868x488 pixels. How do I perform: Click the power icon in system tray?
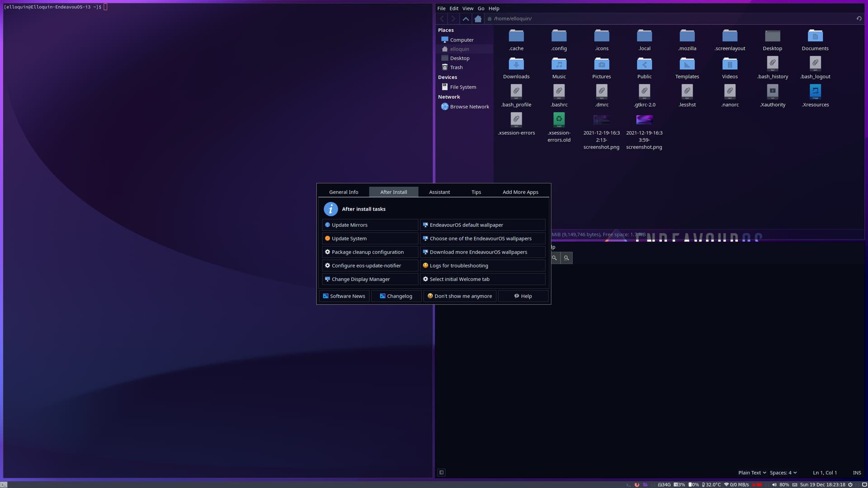850,484
